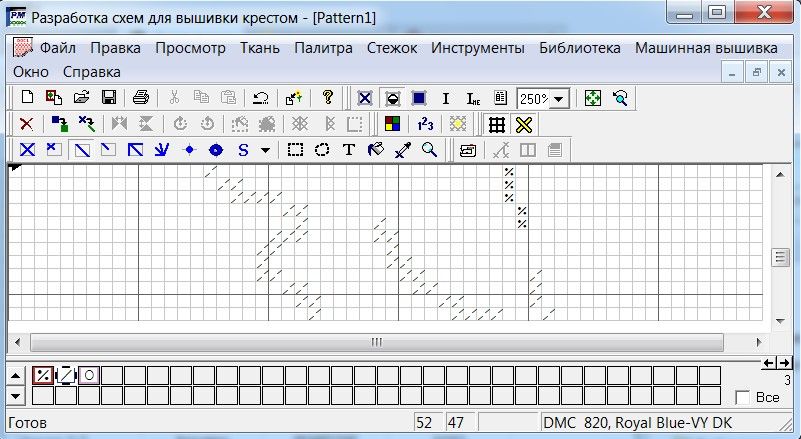Expand the stitch type dropdown arrow
The width and height of the screenshot is (801, 439).
tap(265, 150)
